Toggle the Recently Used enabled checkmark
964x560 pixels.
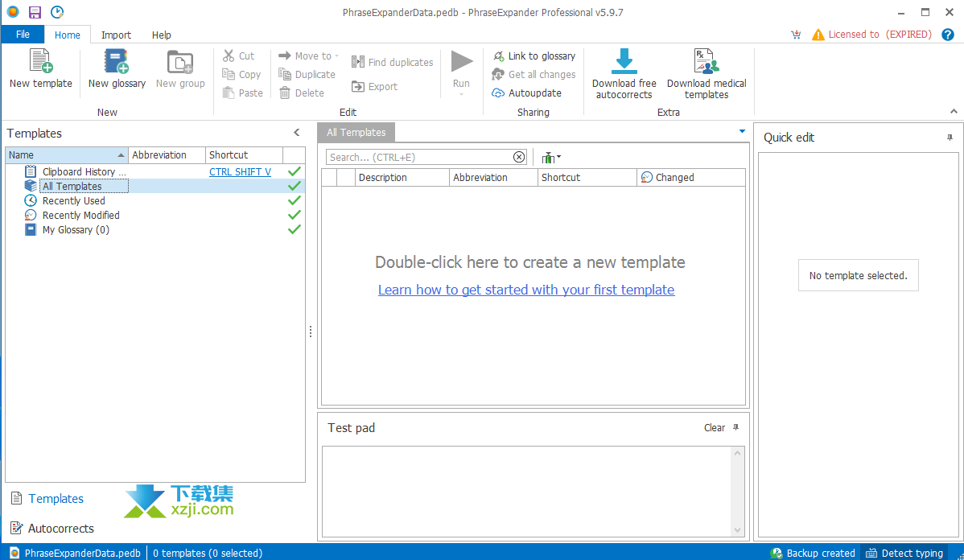(295, 200)
